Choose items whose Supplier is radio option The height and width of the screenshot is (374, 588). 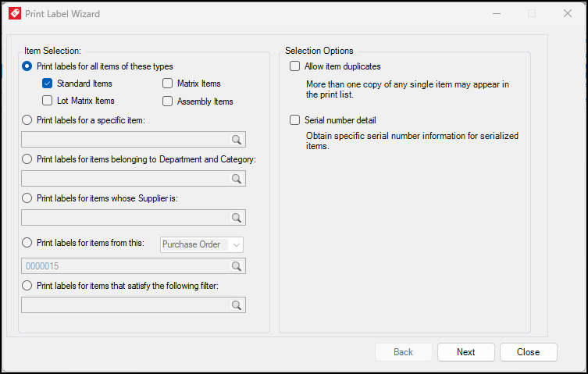click(27, 198)
